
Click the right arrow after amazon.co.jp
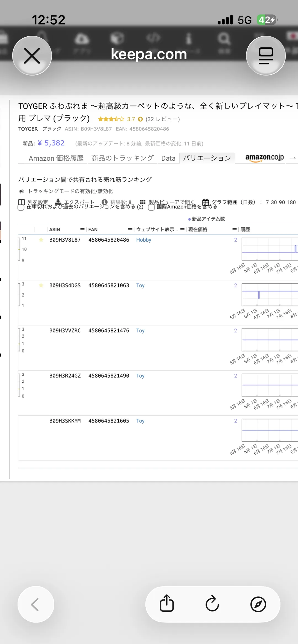click(293, 158)
